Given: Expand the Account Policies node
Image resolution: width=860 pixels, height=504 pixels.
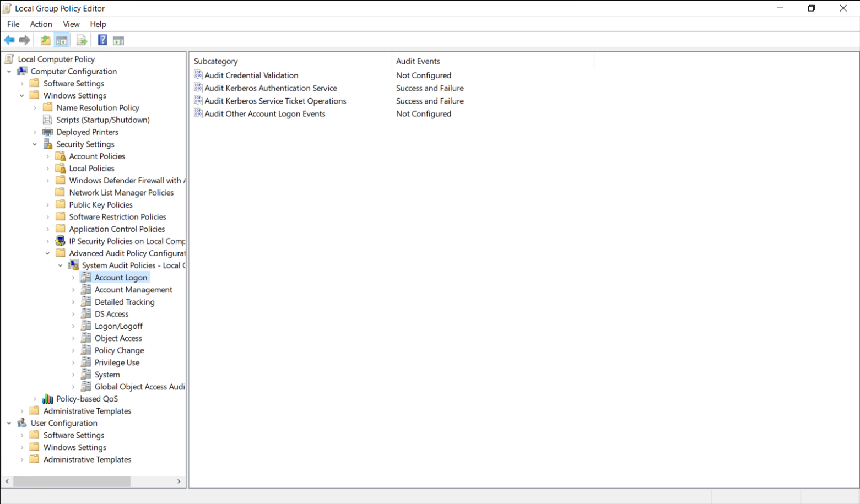Looking at the screenshot, I should tap(47, 156).
